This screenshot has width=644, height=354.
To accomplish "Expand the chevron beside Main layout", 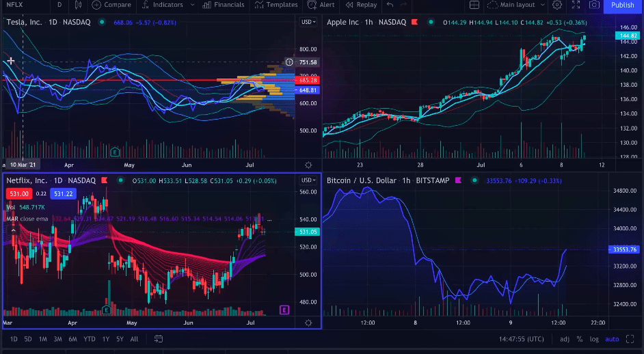I will [x=543, y=5].
